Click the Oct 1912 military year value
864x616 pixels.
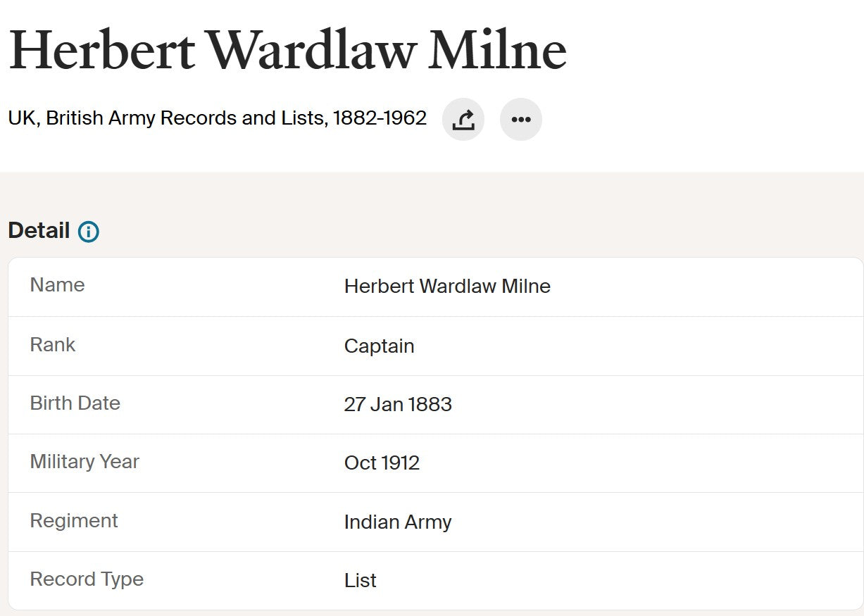point(382,463)
